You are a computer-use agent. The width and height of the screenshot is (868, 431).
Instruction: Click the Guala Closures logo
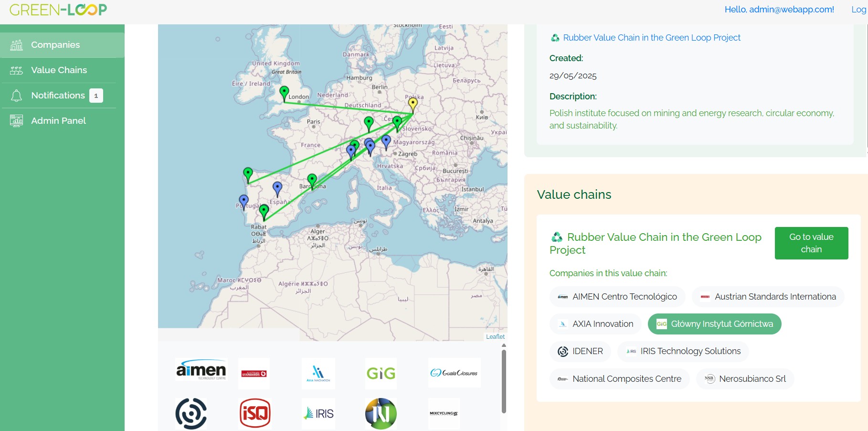454,373
